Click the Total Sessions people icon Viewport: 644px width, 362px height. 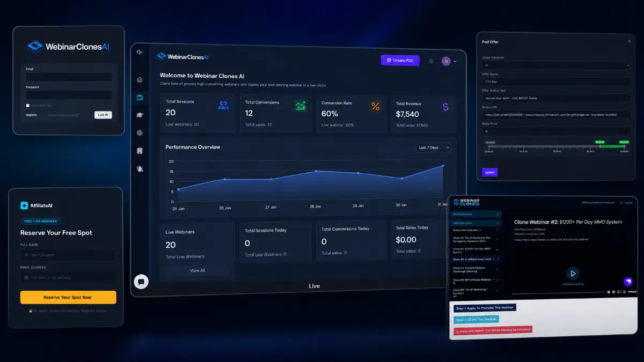pos(223,105)
